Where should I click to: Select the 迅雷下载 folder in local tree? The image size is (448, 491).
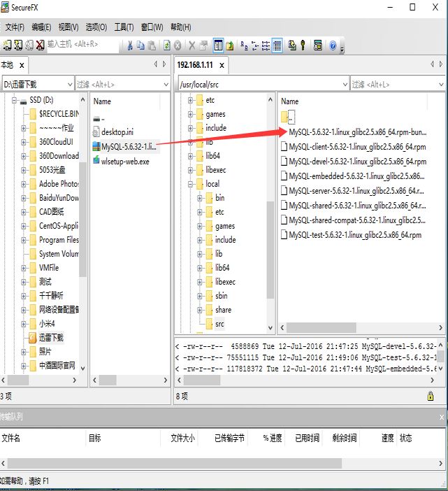[51, 338]
